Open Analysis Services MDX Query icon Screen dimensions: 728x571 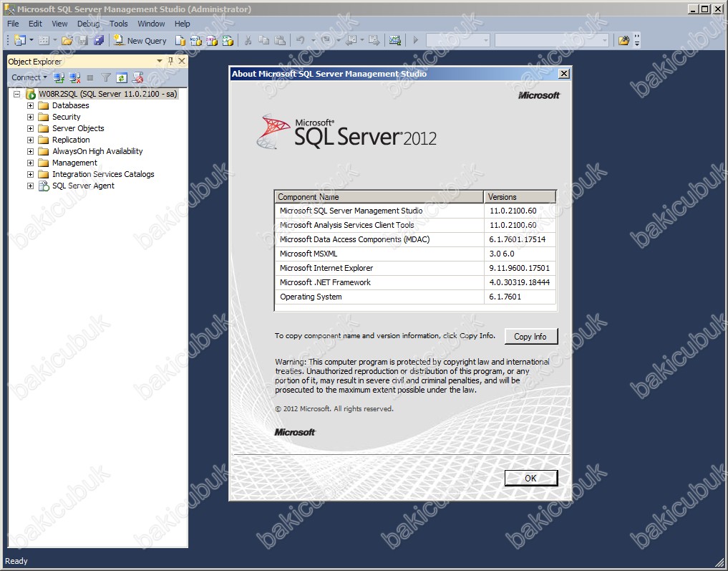click(x=196, y=40)
